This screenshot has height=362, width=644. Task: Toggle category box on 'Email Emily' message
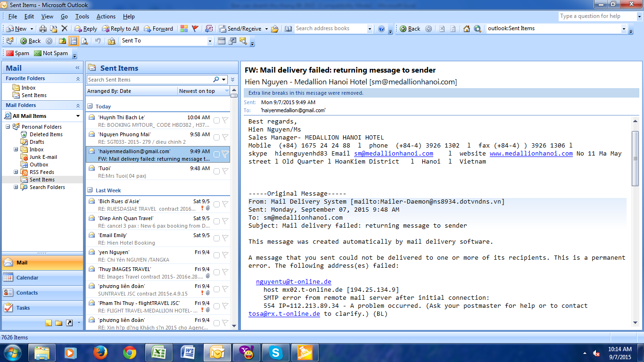click(x=216, y=239)
